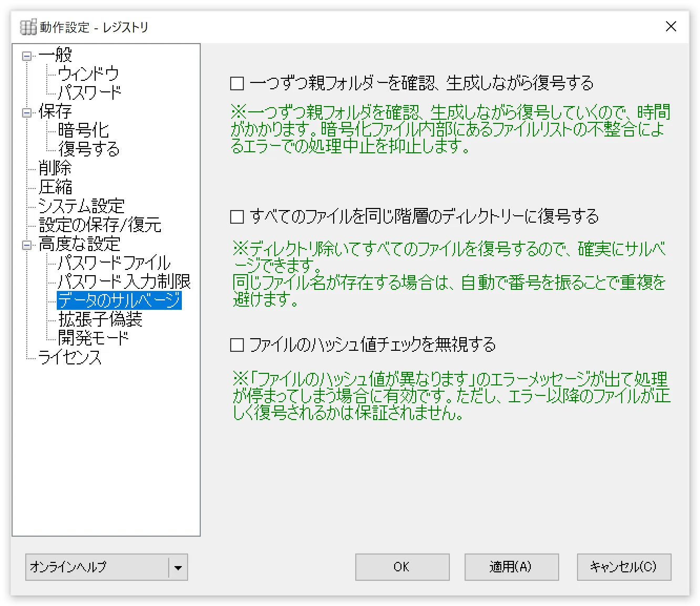Screen dimensions: 700x606
Task: Check ファイルのハッシュ値チェックを無視する option
Action: pos(236,344)
